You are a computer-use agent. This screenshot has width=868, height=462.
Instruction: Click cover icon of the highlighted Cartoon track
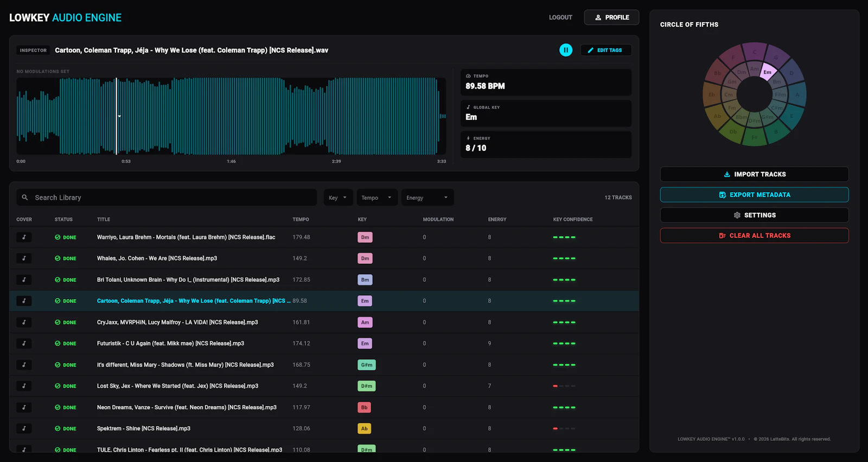click(x=24, y=301)
